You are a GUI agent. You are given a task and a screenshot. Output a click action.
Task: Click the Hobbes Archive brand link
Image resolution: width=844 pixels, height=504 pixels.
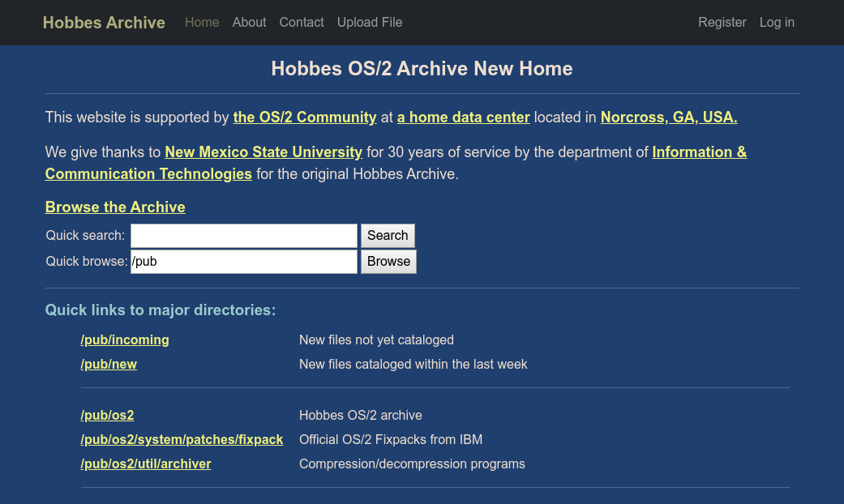(104, 23)
